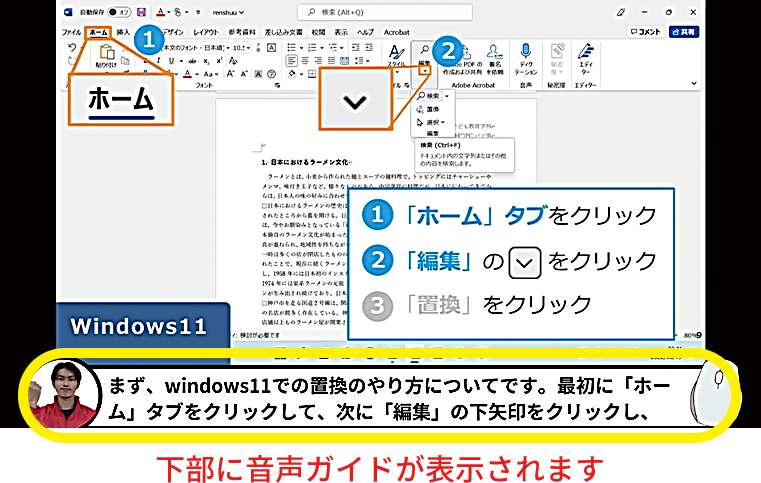
Task: Click the increase indent icon
Action: click(369, 48)
